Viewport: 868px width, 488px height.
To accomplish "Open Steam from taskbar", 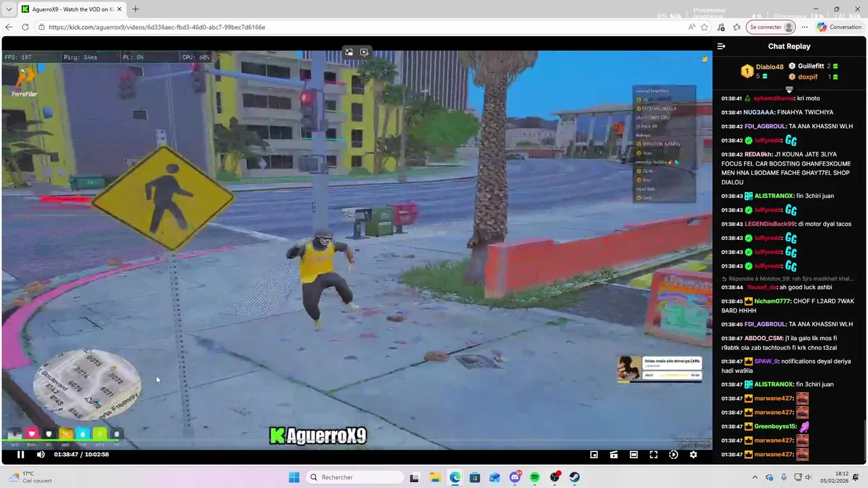I will tap(574, 478).
